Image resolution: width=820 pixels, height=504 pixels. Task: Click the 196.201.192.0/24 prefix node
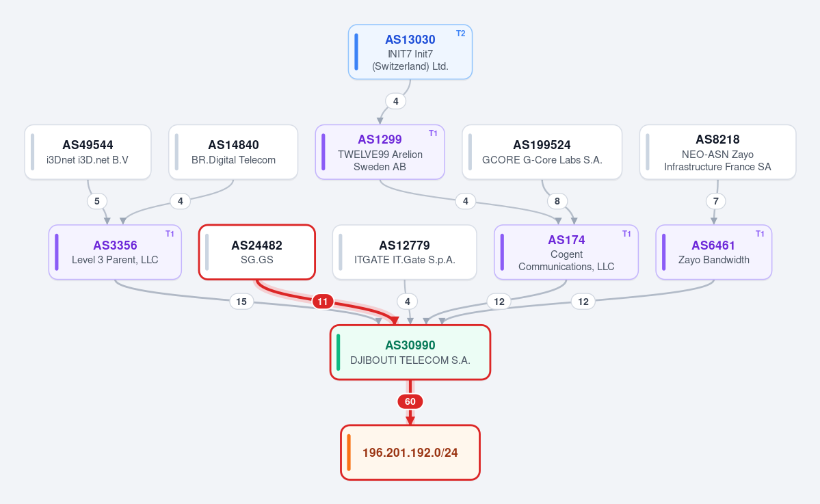point(410,452)
